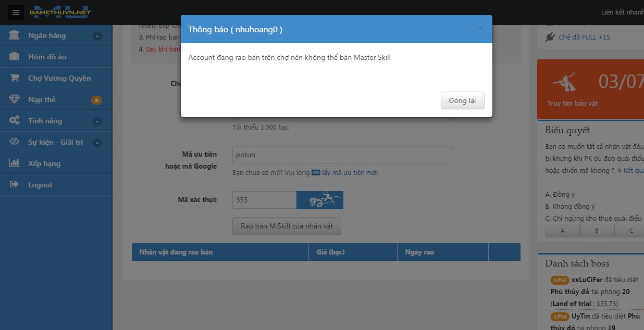Click the bar chart icon for Xếp hạng
Screen dimensions: 644x330
tap(15, 163)
